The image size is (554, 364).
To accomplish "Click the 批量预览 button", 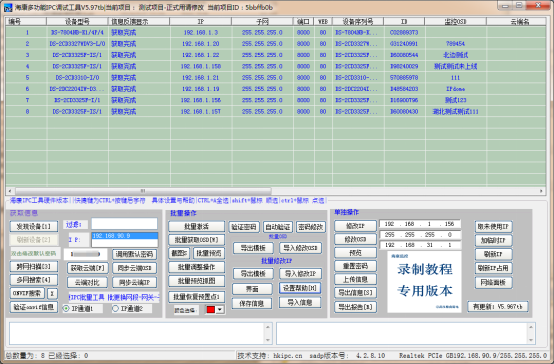I will point(209,253).
